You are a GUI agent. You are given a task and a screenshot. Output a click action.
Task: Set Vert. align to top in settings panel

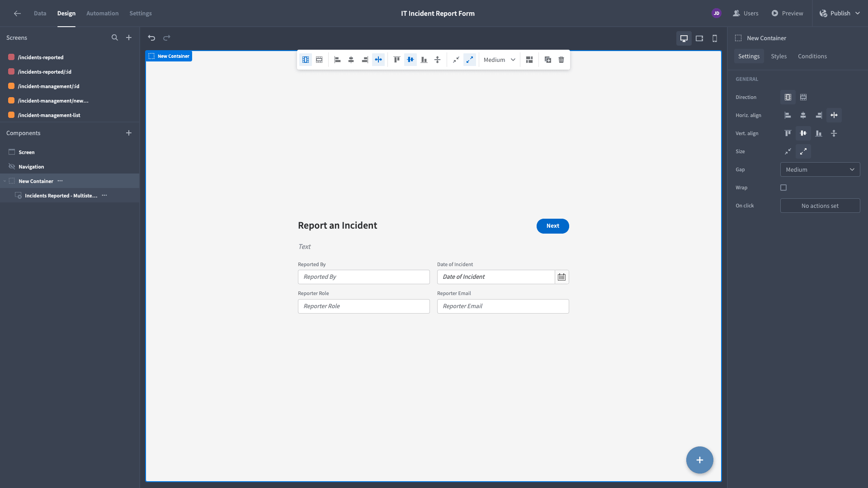(x=788, y=133)
